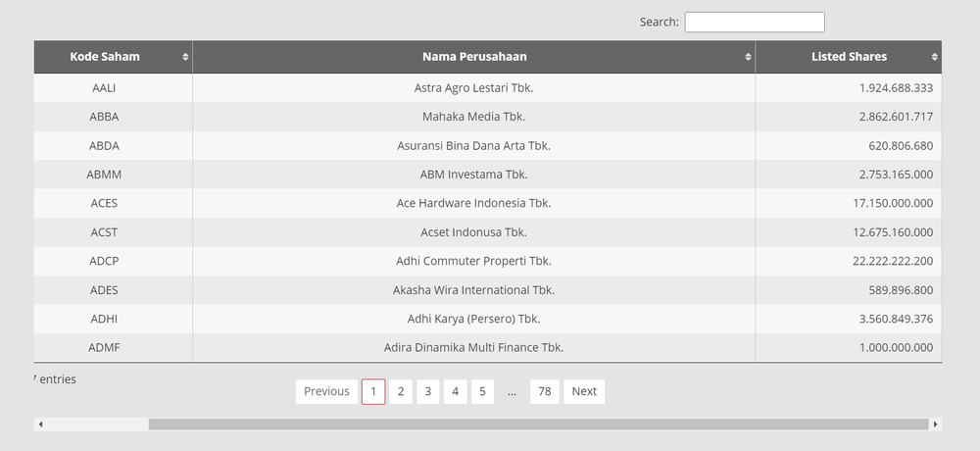980x451 pixels.
Task: Click Adhi Karya (Persero) Tbk. cell
Action: click(x=473, y=319)
